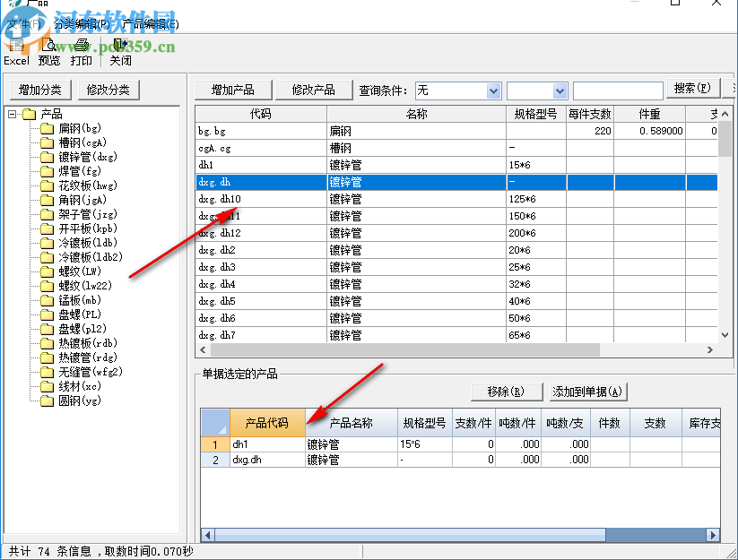This screenshot has height=560, width=738.
Task: Click the 搜索(F) button
Action: click(695, 90)
